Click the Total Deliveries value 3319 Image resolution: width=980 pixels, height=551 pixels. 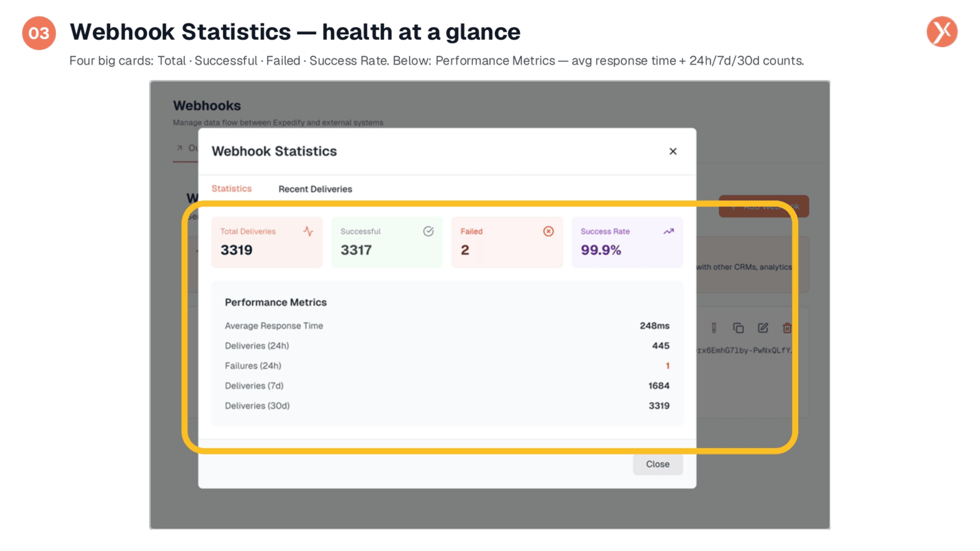[x=236, y=250]
